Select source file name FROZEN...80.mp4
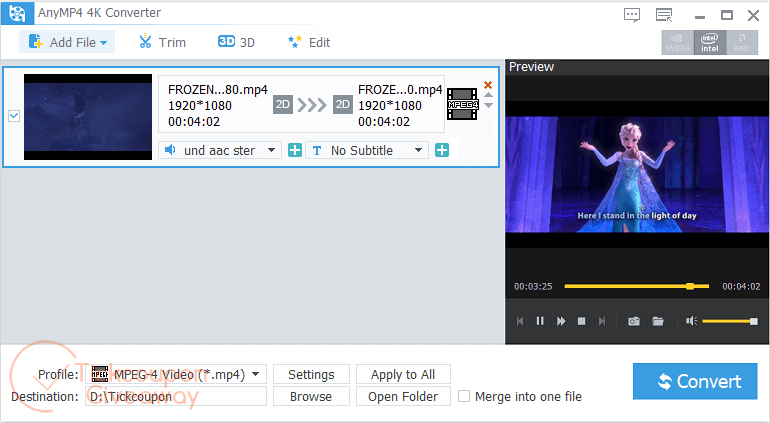 [x=218, y=89]
